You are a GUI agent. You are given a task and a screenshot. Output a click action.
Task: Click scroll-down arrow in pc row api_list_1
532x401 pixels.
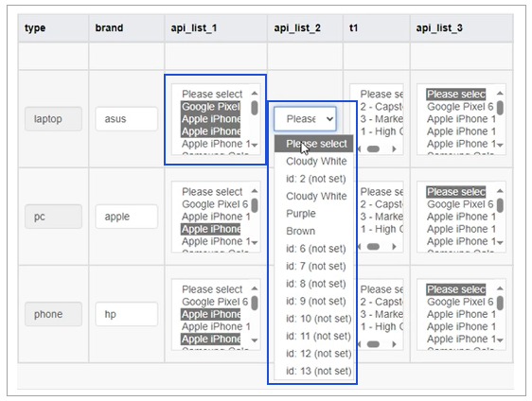255,242
